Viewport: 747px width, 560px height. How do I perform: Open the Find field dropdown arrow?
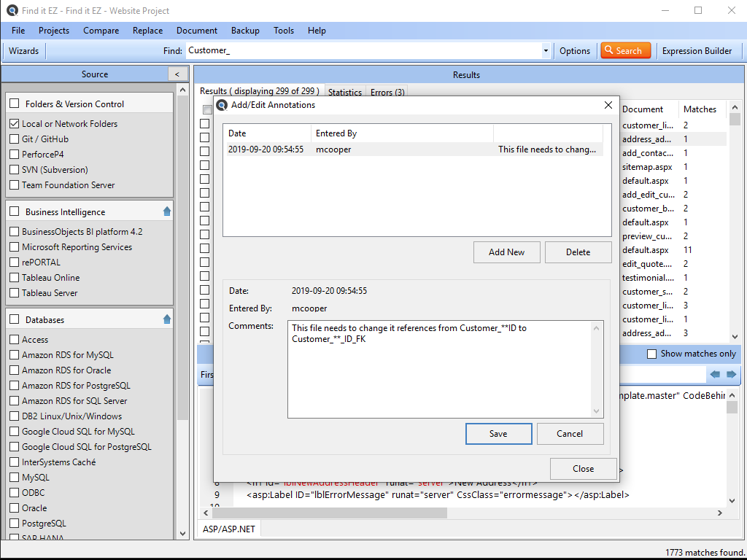pos(546,51)
